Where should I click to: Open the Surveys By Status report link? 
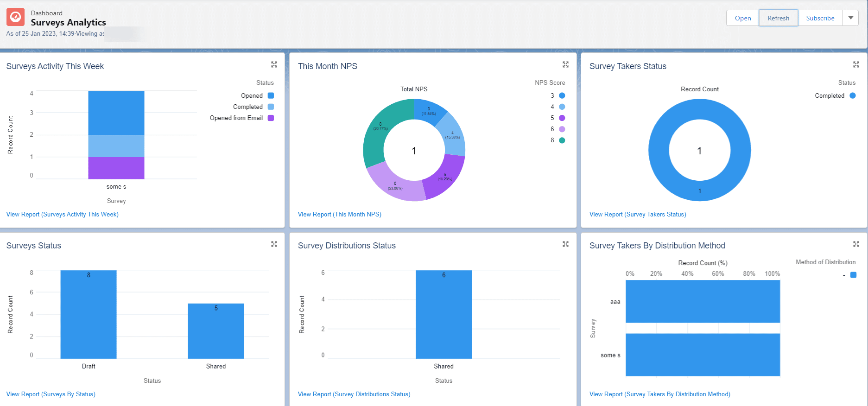pos(51,394)
